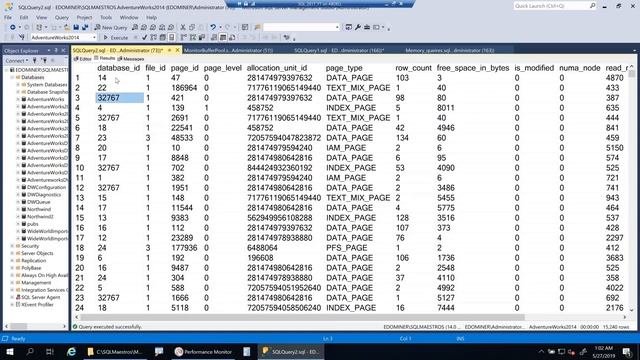This screenshot has height=360, width=640.
Task: Click the database_id column header
Action: tap(118, 68)
